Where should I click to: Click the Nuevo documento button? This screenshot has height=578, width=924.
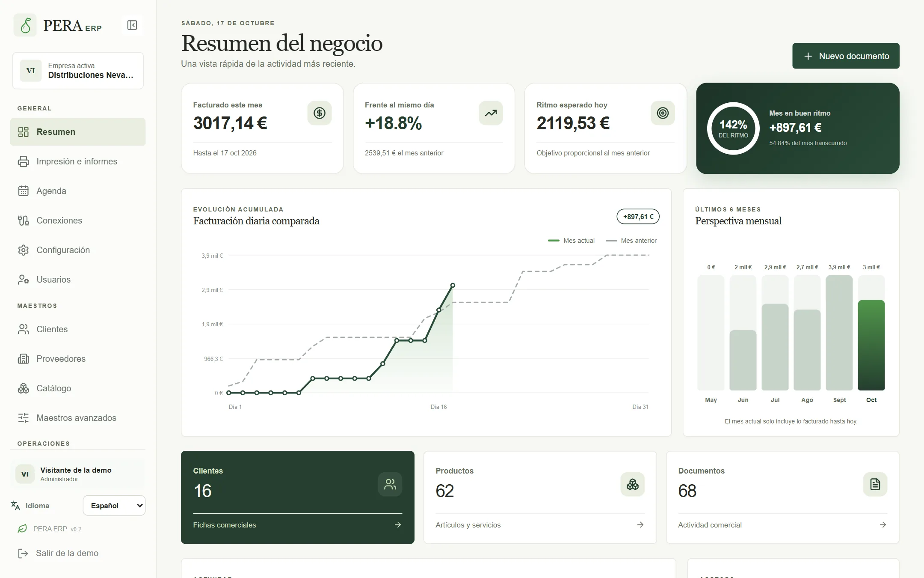[x=846, y=56]
